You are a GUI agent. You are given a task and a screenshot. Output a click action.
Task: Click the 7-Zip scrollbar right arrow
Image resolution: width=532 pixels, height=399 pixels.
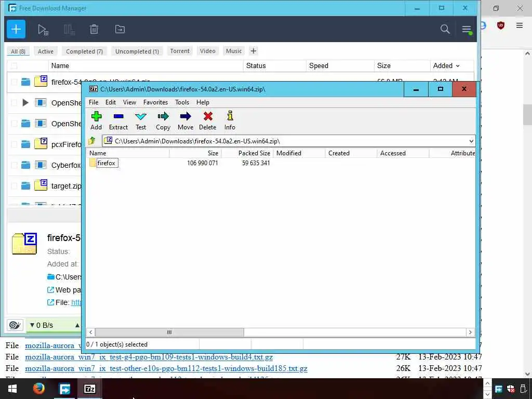(470, 332)
